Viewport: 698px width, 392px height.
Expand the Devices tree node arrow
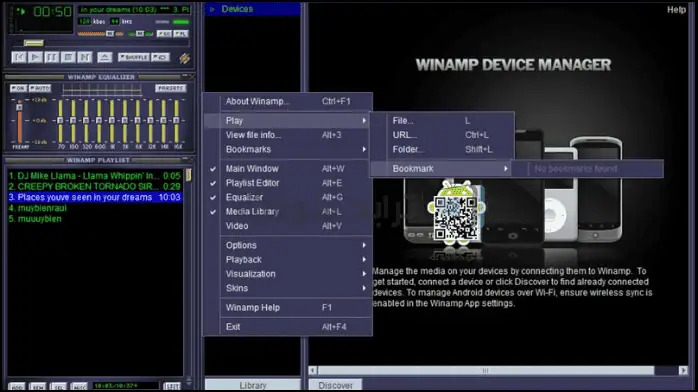(x=212, y=9)
